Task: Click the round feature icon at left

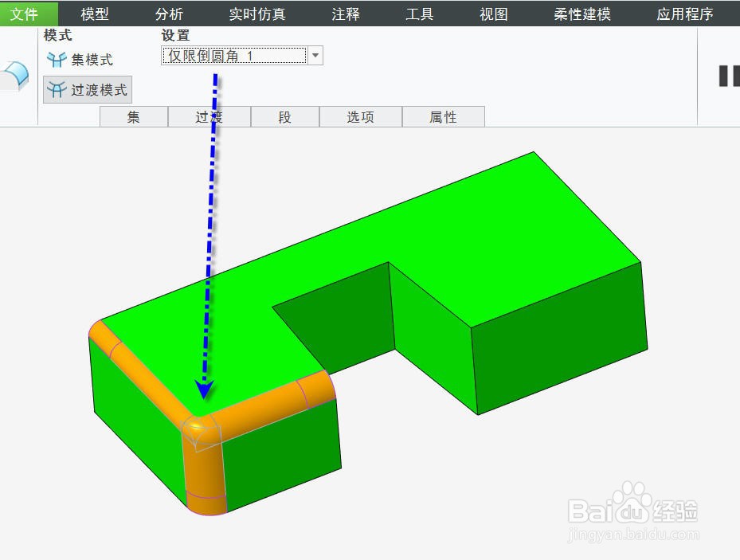Action: (x=16, y=76)
